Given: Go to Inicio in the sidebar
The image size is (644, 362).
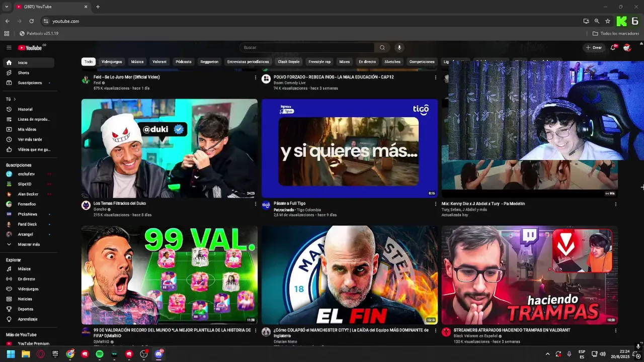Looking at the screenshot, I should (29, 63).
